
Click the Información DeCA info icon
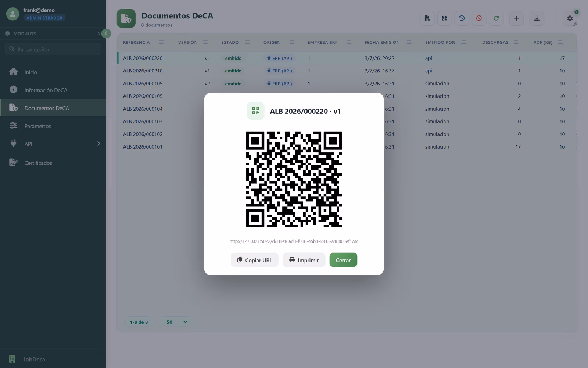(x=14, y=89)
